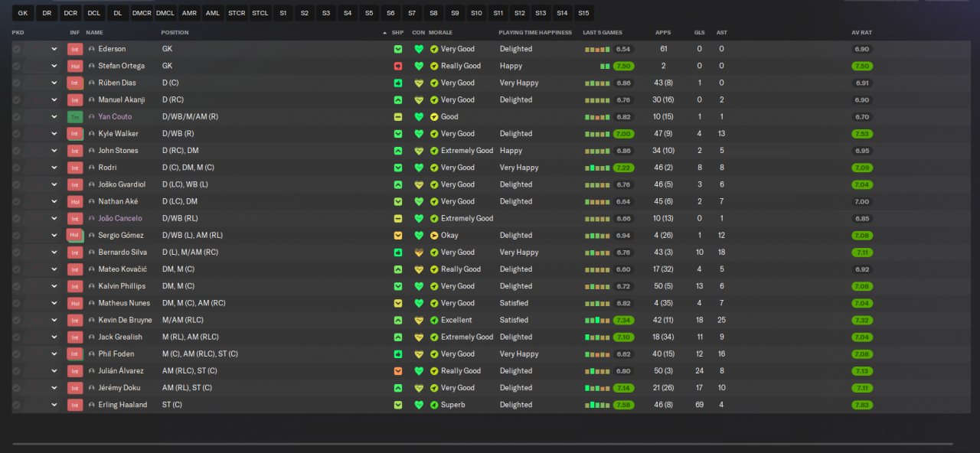Click Bernardo Silva's condition heart icon
980x453 pixels.
[x=419, y=253]
